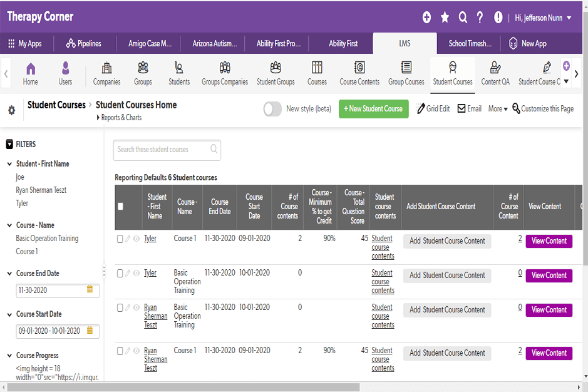Tick checkbox for Ryan Sherman Teszt Basic Operation Training row

(x=120, y=308)
